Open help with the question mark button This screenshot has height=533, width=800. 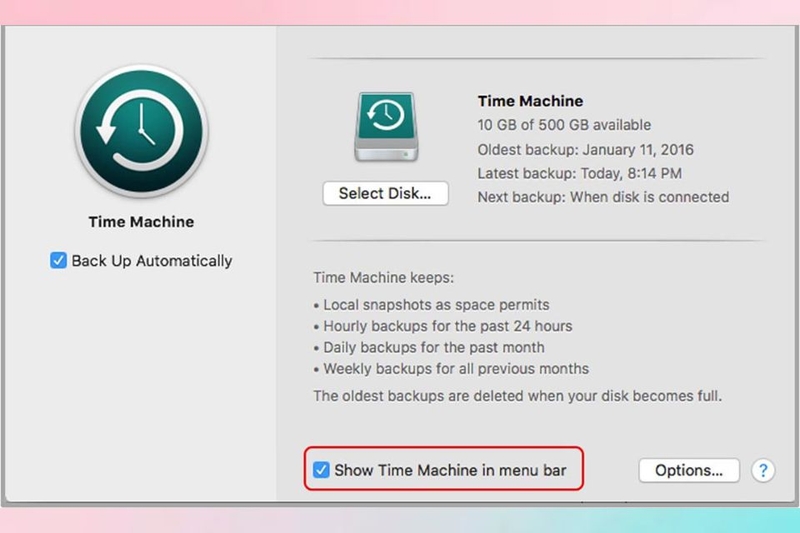(x=763, y=470)
